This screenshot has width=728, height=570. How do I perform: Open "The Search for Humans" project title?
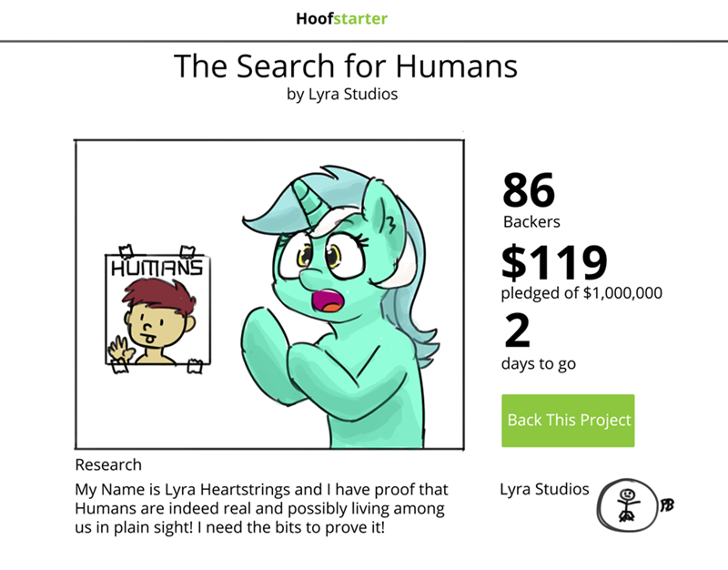pos(345,66)
